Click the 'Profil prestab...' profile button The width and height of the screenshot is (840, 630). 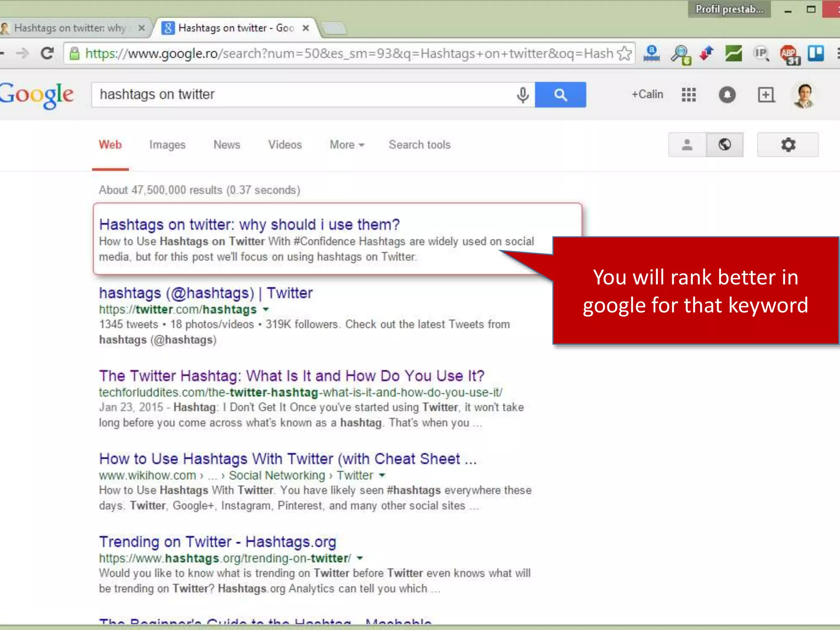click(x=729, y=9)
